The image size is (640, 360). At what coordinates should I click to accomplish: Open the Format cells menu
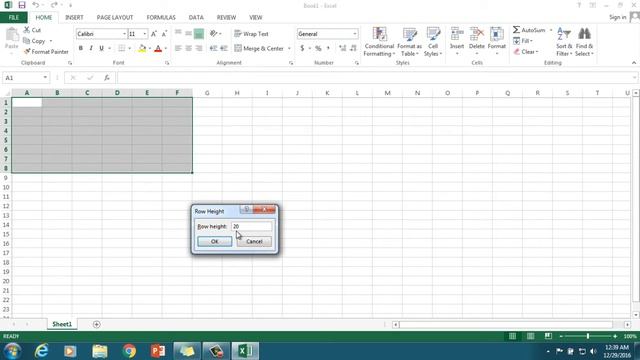[x=497, y=41]
